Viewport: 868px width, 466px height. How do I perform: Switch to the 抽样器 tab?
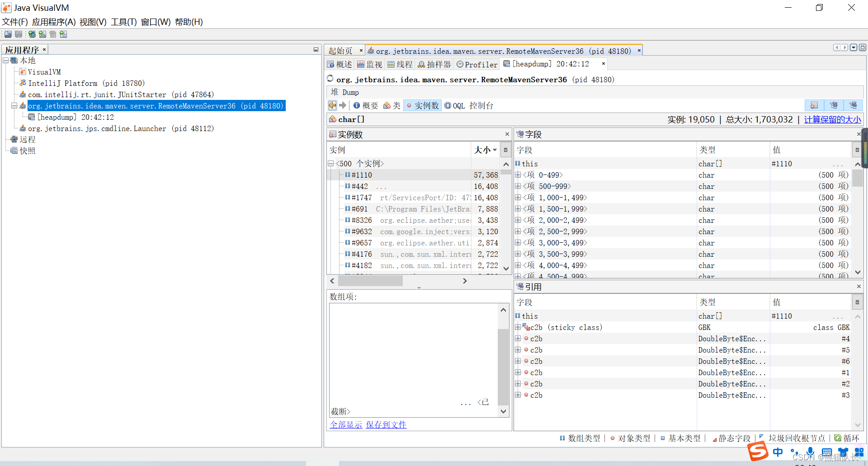(434, 64)
